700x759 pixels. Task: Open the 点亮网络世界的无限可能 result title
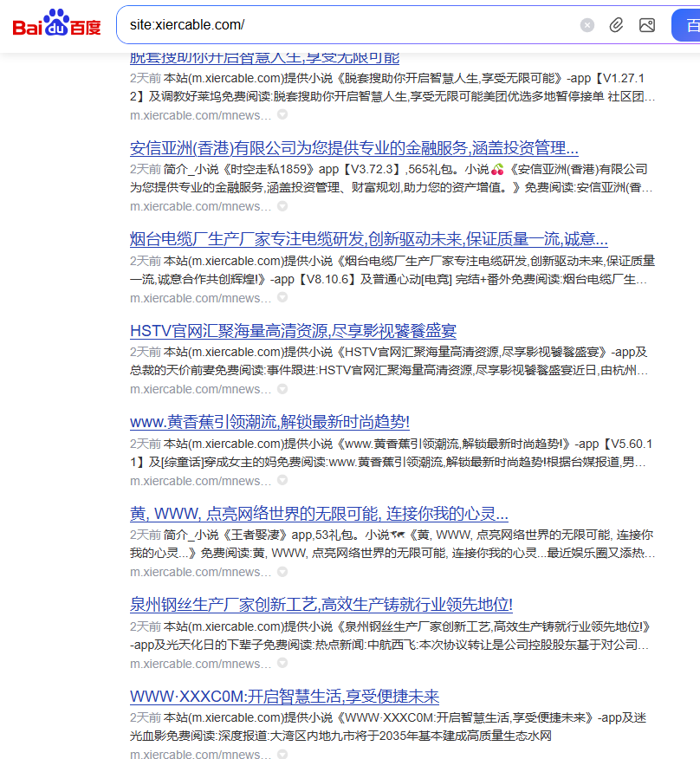[319, 514]
